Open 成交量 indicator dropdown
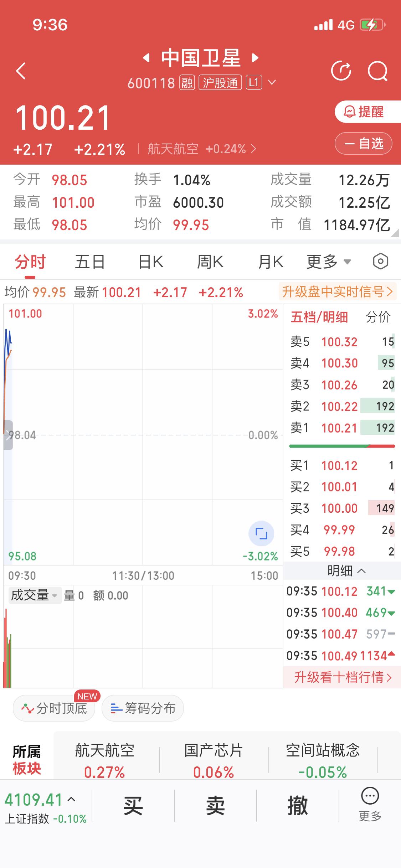The image size is (401, 868). click(35, 595)
